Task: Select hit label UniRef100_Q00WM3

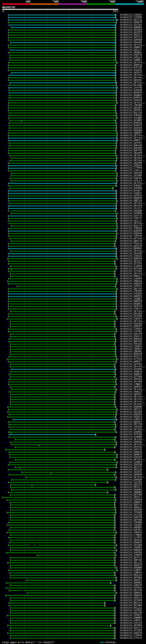Action: point(131,120)
